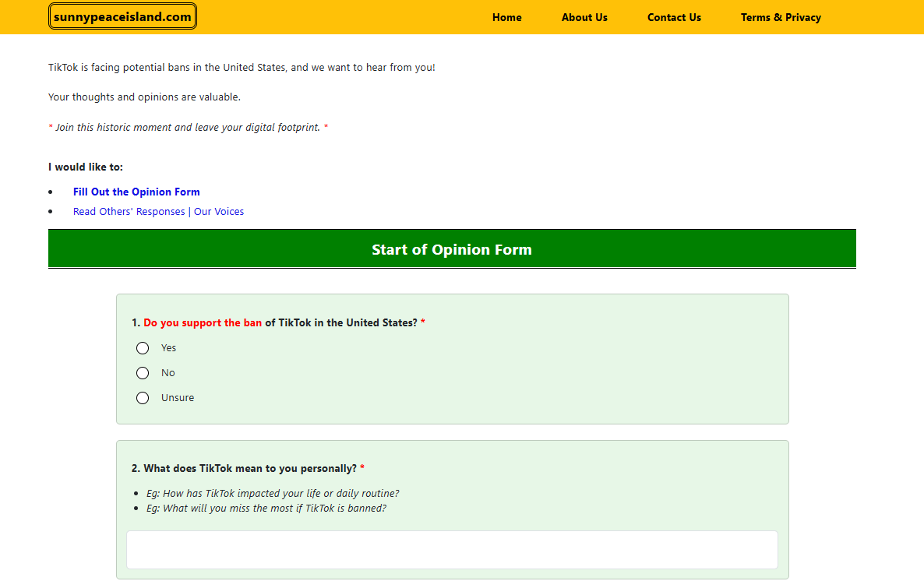Click the 'I would like to:' heading

[86, 167]
